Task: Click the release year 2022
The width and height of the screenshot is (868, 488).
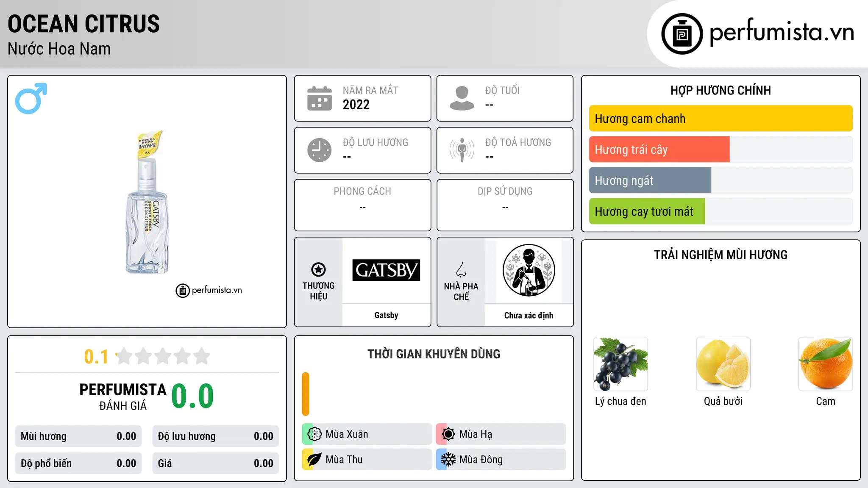Action: pos(356,105)
